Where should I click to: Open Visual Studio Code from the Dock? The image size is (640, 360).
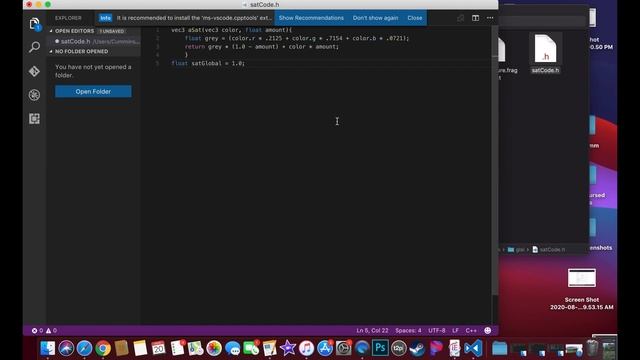pos(473,348)
